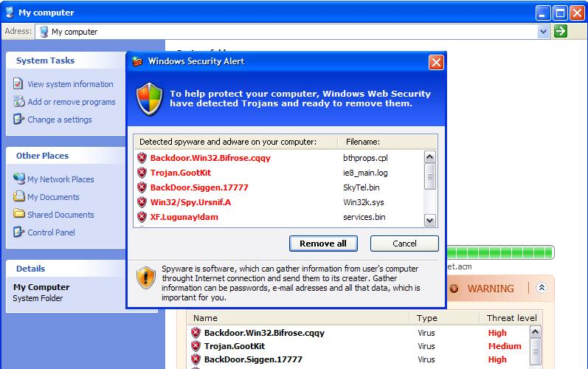This screenshot has height=369, width=588.
Task: Click filename ie8_main.log
Action: 365,173
